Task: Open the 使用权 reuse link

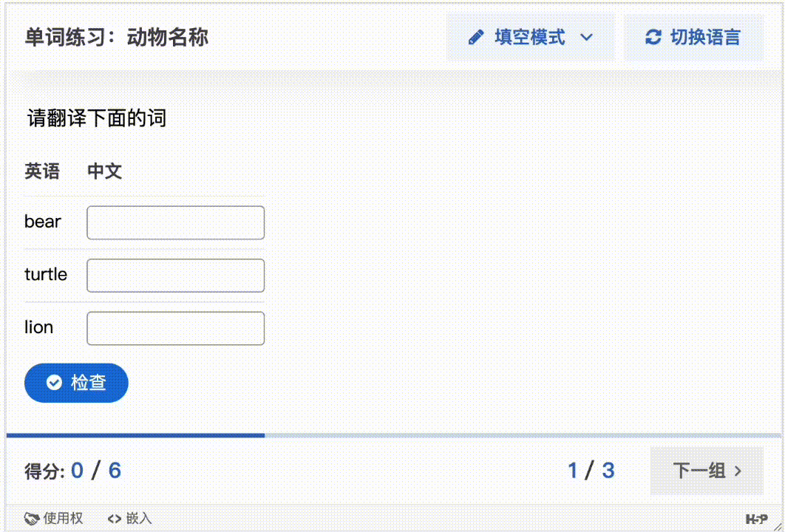Action: pos(52,518)
